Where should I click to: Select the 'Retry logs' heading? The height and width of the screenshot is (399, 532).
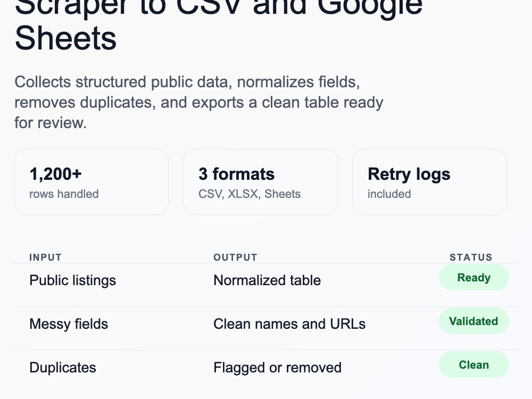tap(409, 174)
